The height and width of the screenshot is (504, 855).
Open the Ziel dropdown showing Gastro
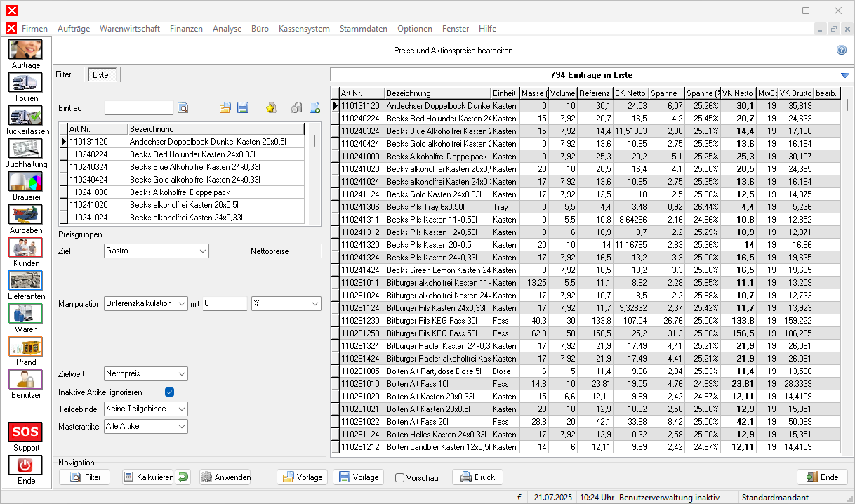[x=156, y=251]
